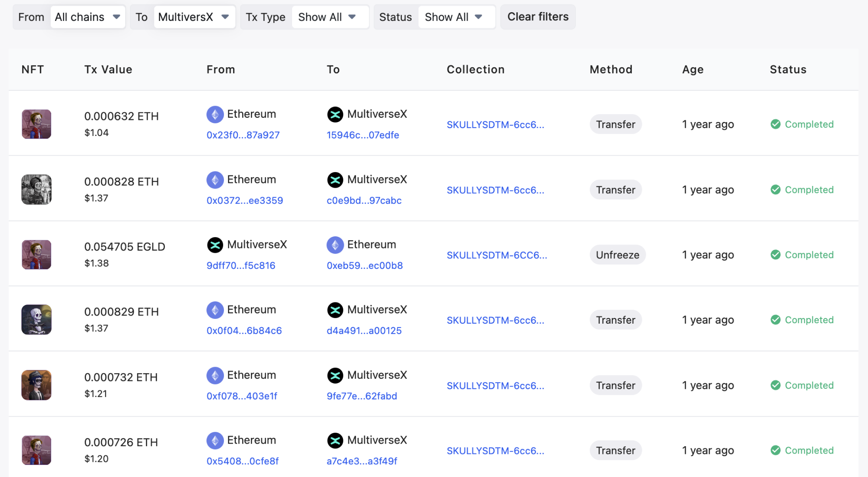The width and height of the screenshot is (868, 477).
Task: Open the To MultiversX dropdown
Action: click(x=194, y=17)
